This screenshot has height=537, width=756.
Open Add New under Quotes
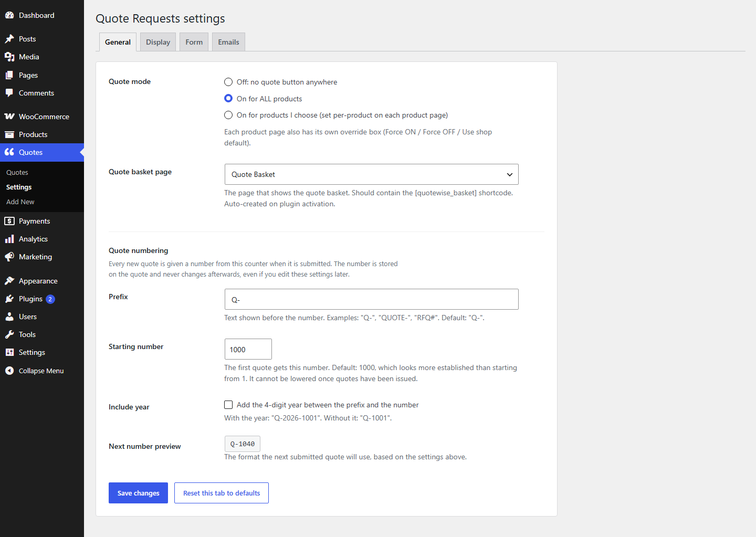point(20,202)
